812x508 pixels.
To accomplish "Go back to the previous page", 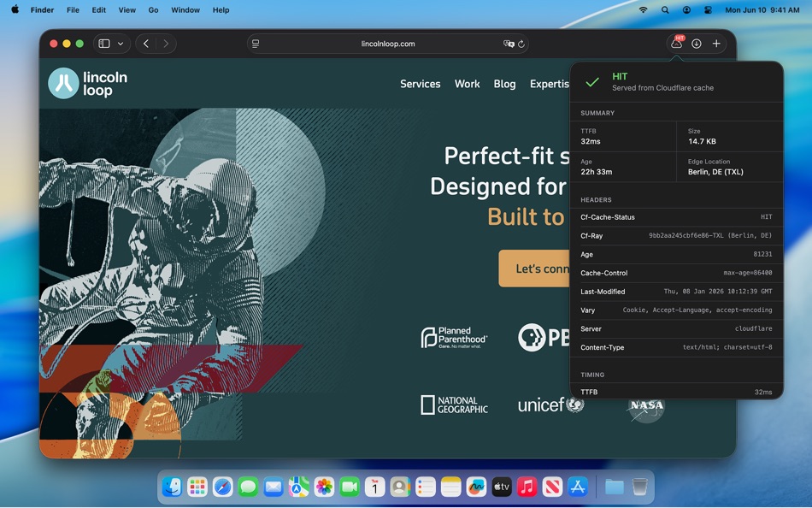I will tap(145, 44).
